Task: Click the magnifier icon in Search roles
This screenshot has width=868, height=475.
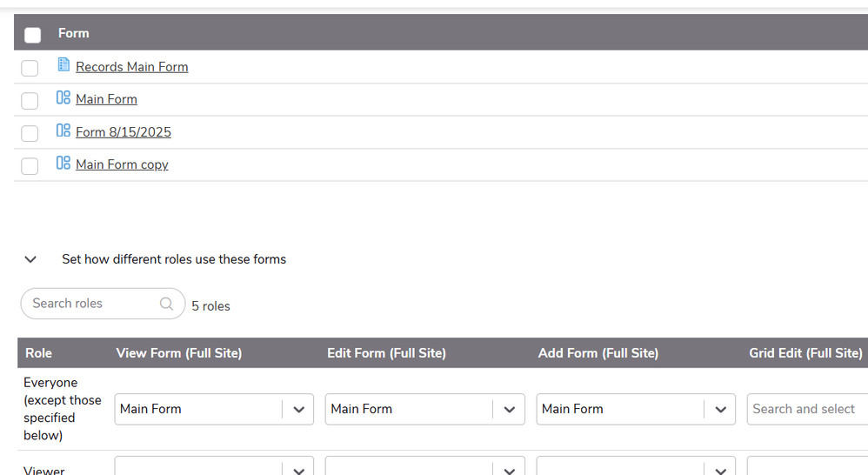Action: pyautogui.click(x=167, y=304)
